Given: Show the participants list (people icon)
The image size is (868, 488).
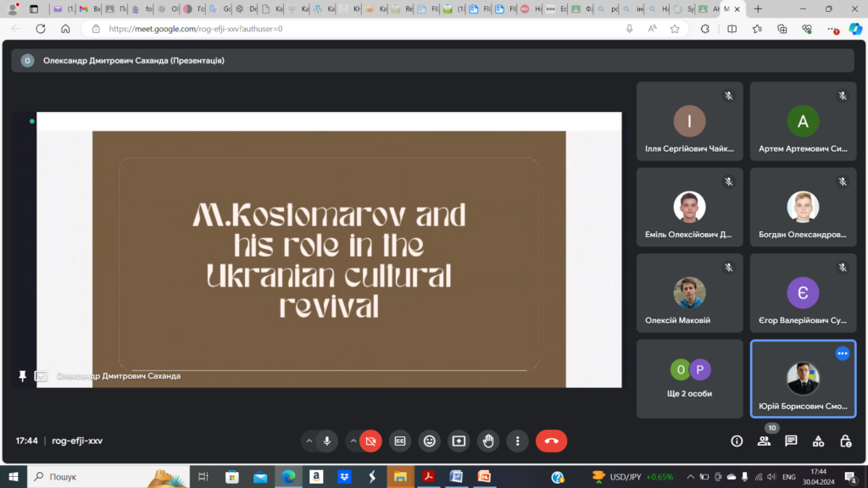Looking at the screenshot, I should click(764, 441).
